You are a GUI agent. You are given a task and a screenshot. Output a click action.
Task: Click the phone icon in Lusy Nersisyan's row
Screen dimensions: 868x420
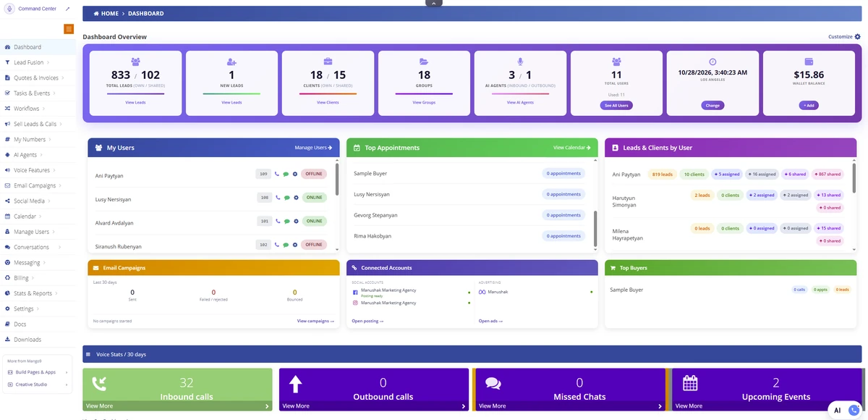pyautogui.click(x=278, y=198)
